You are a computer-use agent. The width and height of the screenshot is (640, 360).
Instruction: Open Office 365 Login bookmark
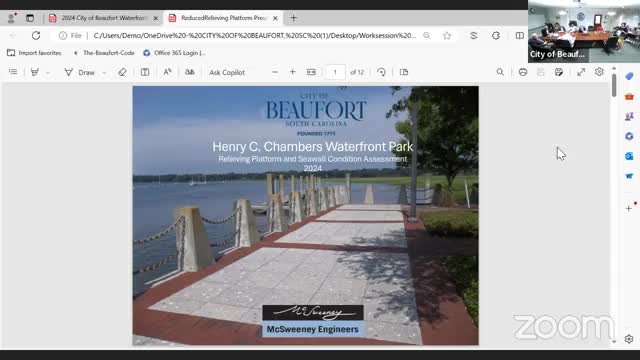coord(174,53)
